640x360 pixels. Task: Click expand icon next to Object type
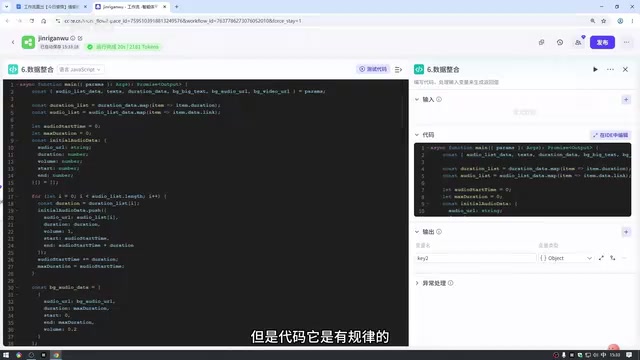tap(601, 258)
